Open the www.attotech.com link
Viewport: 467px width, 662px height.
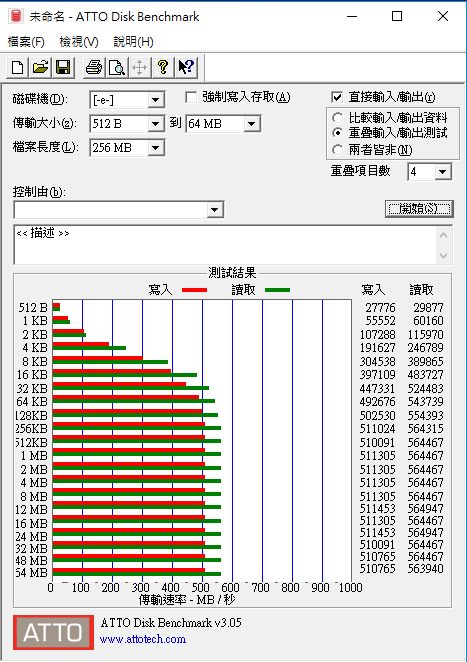point(143,639)
